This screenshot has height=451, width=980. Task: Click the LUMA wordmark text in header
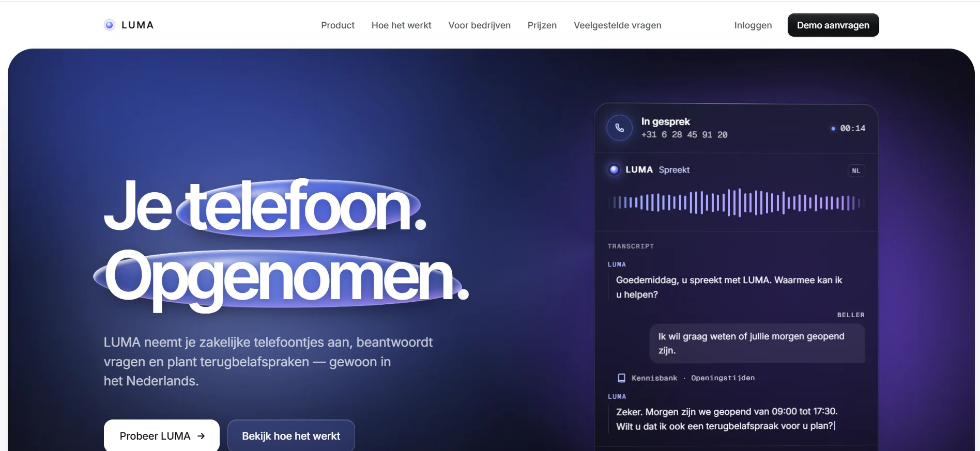pyautogui.click(x=137, y=25)
